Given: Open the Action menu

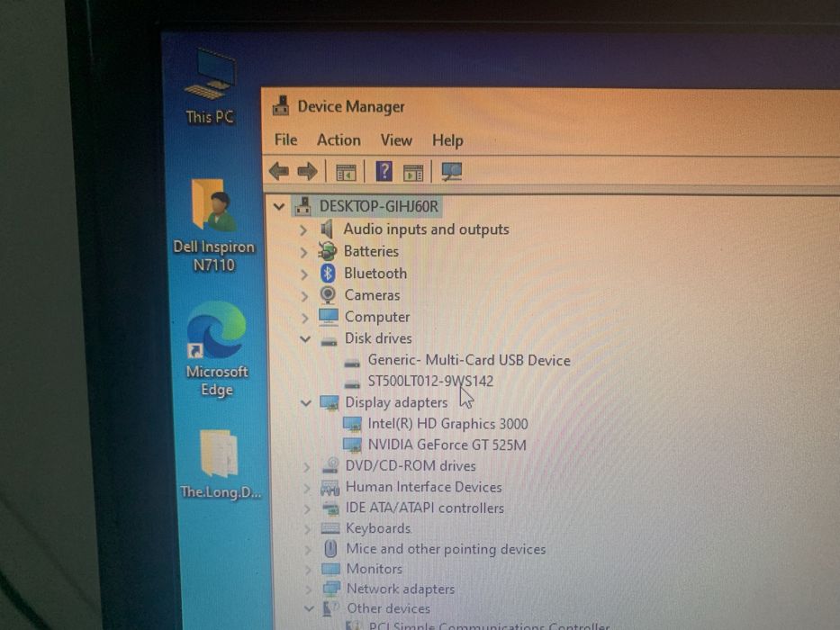Looking at the screenshot, I should click(339, 140).
